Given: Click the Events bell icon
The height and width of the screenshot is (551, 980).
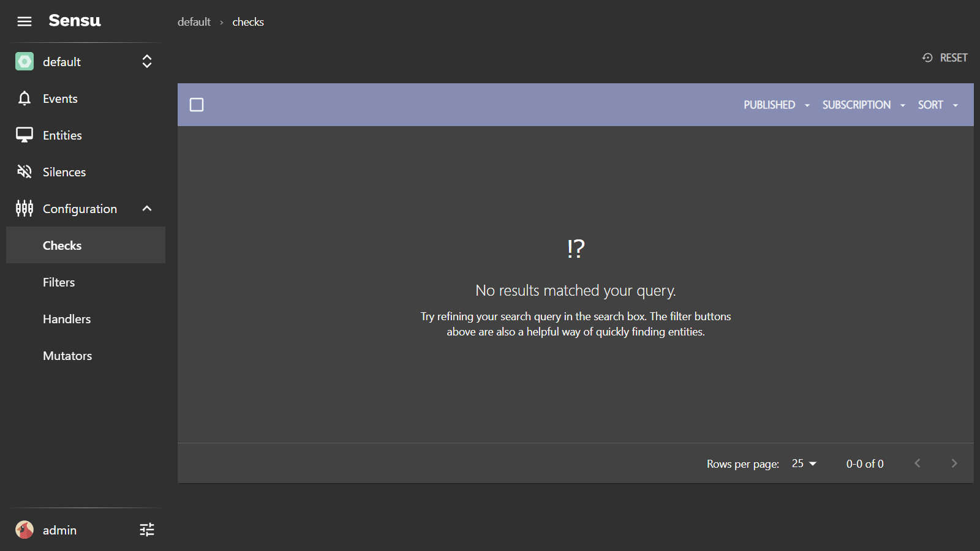Looking at the screenshot, I should pyautogui.click(x=24, y=99).
